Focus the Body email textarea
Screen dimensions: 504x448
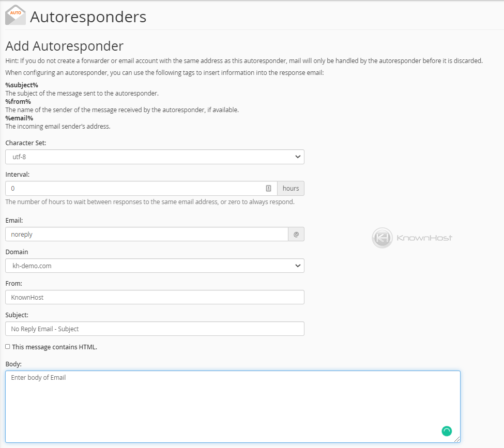(233, 407)
